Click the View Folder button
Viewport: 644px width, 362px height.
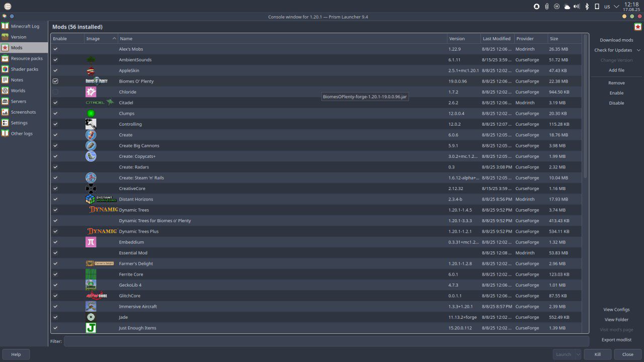[x=616, y=320]
